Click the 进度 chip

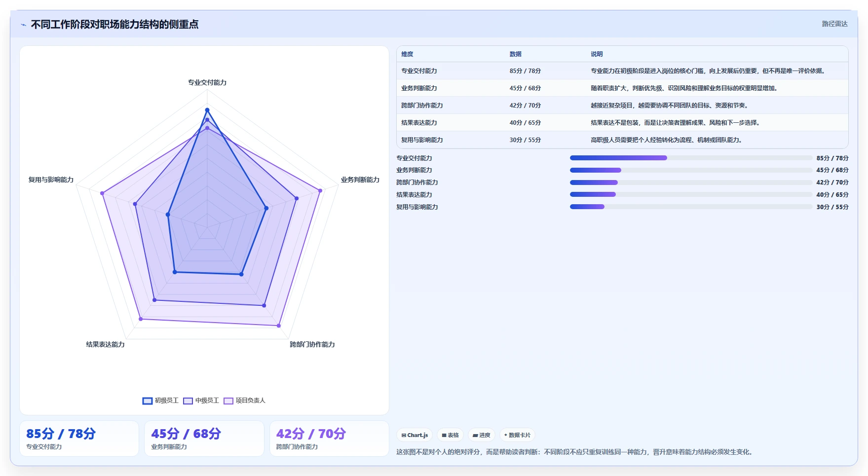point(482,435)
